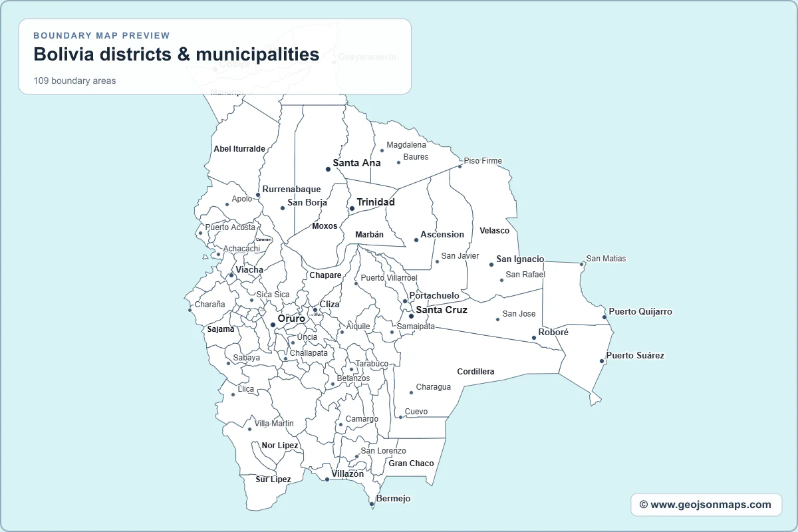Screen dimensions: 798x532
Task: Select the Viacha label
Action: tap(249, 270)
